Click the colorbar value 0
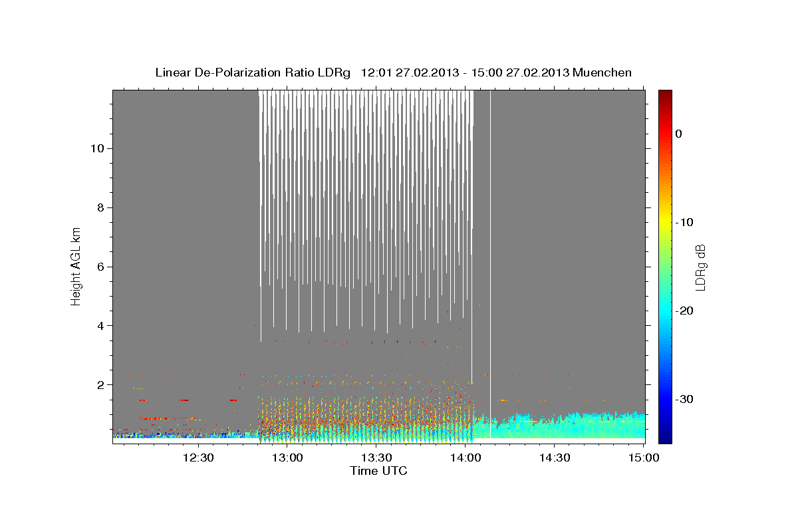798x532 pixels. pos(679,134)
